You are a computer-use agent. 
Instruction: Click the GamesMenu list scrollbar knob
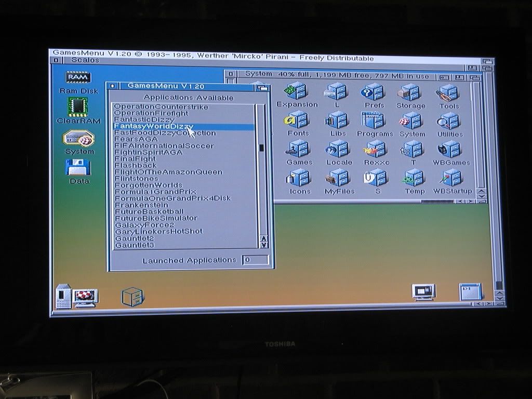pos(261,148)
